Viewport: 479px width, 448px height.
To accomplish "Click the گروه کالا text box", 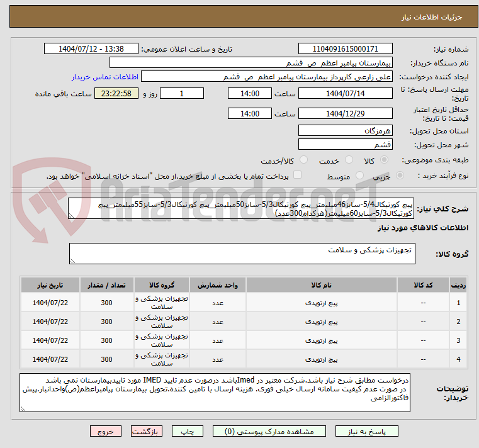I will (241, 254).
